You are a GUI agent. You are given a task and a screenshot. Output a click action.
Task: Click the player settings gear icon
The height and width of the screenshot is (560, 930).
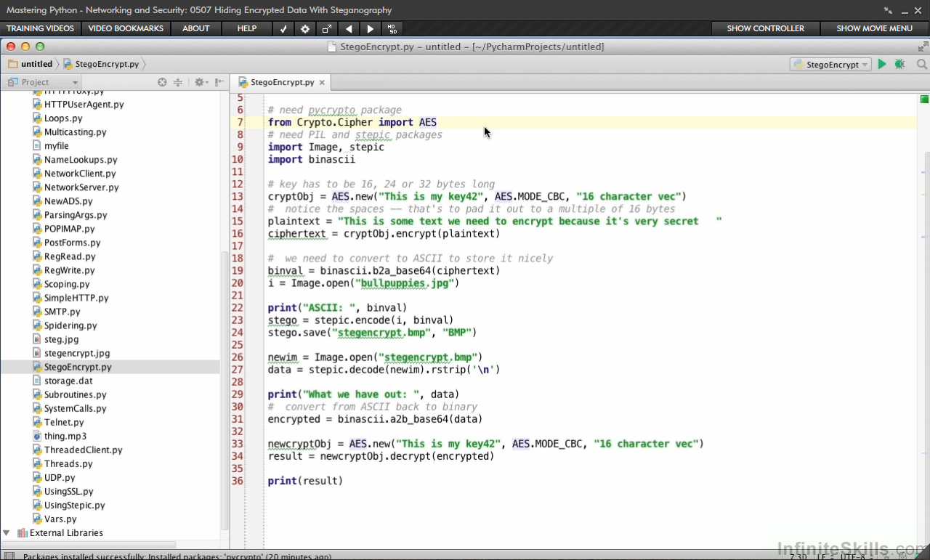305,28
